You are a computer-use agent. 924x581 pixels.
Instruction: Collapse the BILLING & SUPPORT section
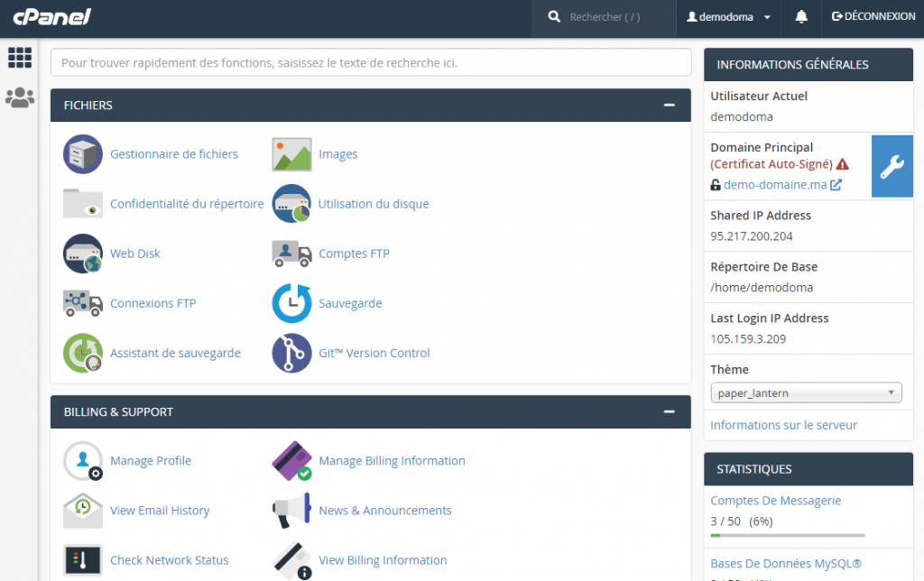(x=669, y=411)
